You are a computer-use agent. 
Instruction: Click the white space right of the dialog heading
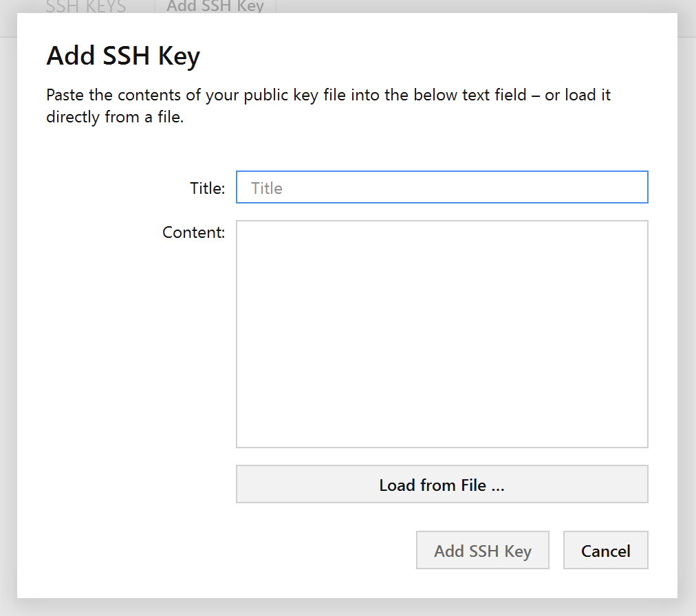[x=440, y=56]
